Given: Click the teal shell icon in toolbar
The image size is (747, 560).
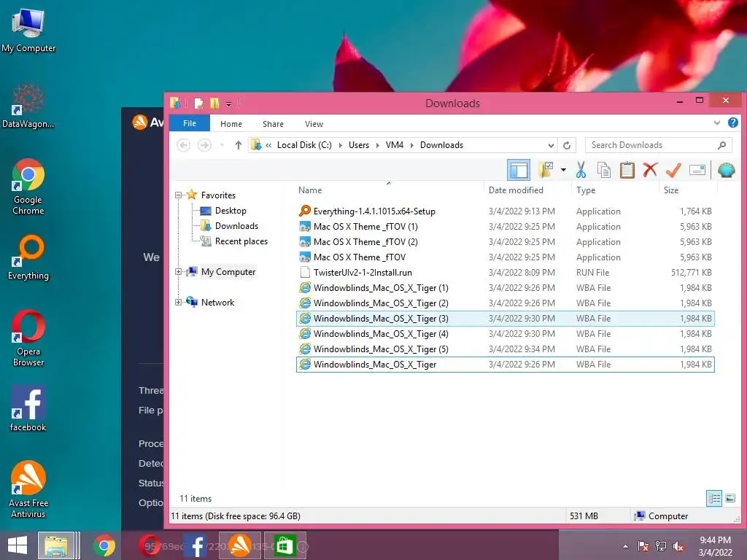Looking at the screenshot, I should (726, 169).
